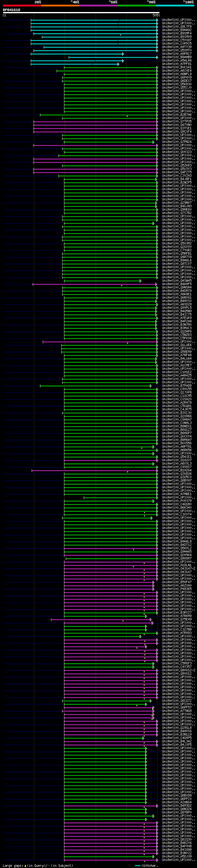The height and width of the screenshot is (868, 197).
Task: Select the BP041618 query label
Action: (11, 10)
